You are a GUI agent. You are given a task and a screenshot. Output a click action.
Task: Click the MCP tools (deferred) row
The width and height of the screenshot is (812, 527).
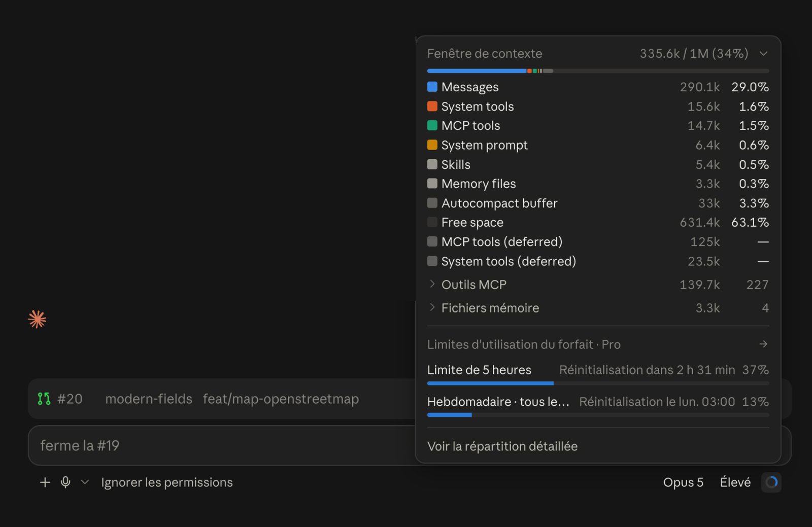tap(598, 242)
